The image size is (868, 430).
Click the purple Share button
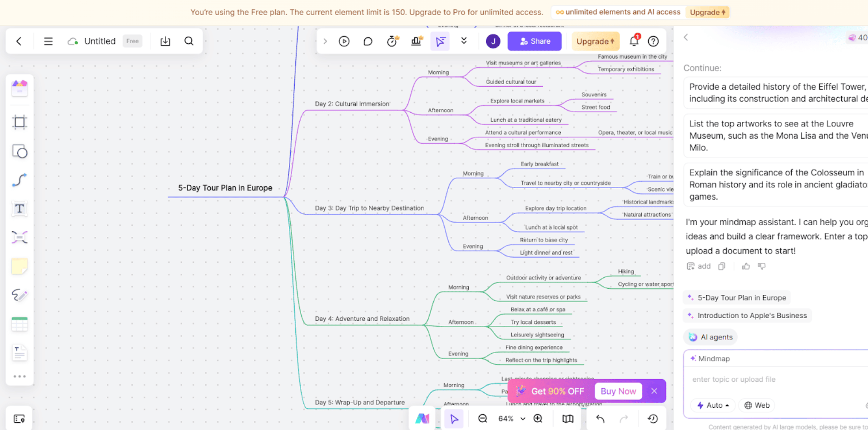pyautogui.click(x=535, y=41)
